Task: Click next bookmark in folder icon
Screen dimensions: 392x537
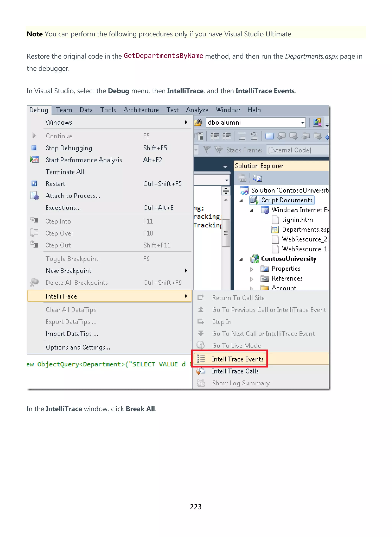Action: coord(318,136)
